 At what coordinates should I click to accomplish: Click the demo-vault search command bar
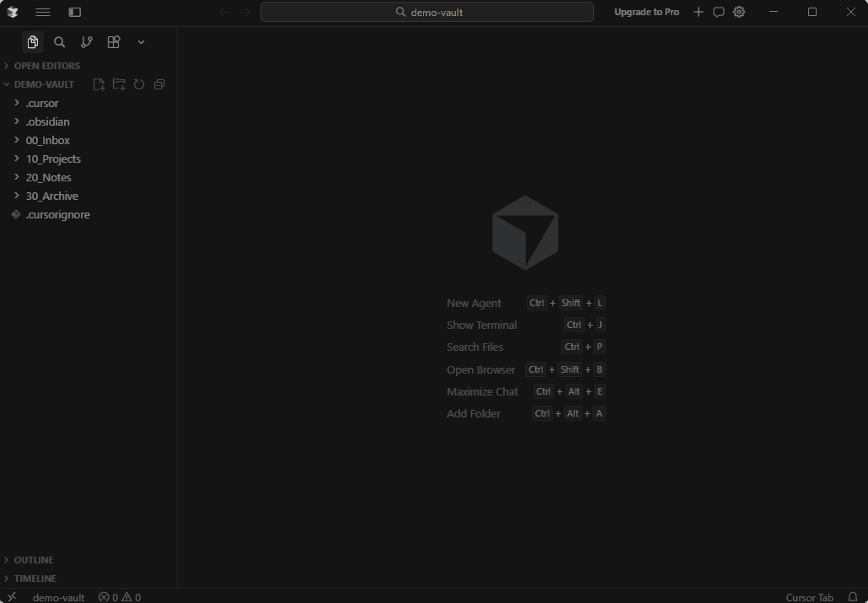(x=426, y=12)
